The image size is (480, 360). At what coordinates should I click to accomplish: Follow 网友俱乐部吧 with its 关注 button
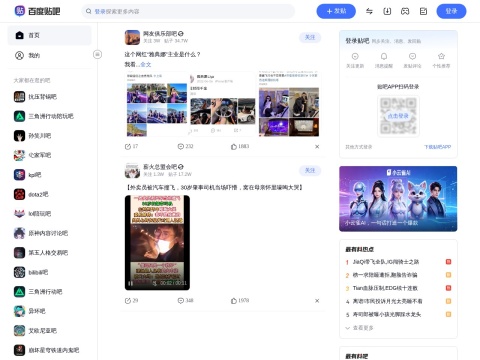point(310,37)
